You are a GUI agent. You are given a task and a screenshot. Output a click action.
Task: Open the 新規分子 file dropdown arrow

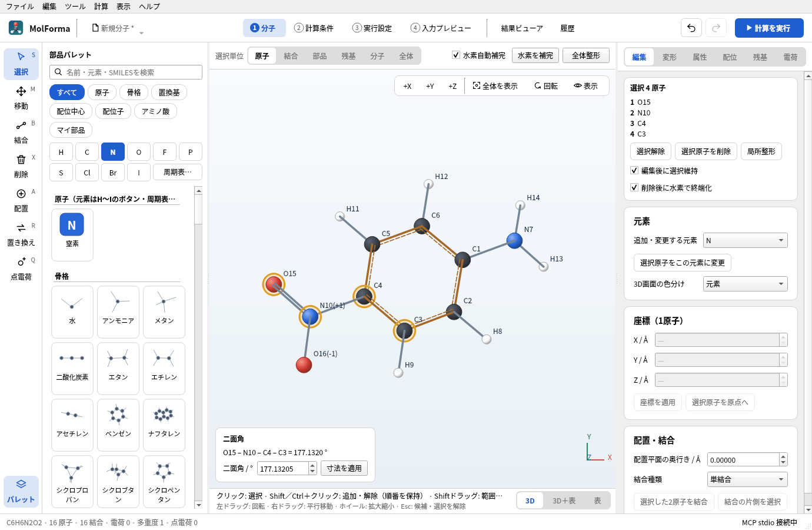(141, 32)
